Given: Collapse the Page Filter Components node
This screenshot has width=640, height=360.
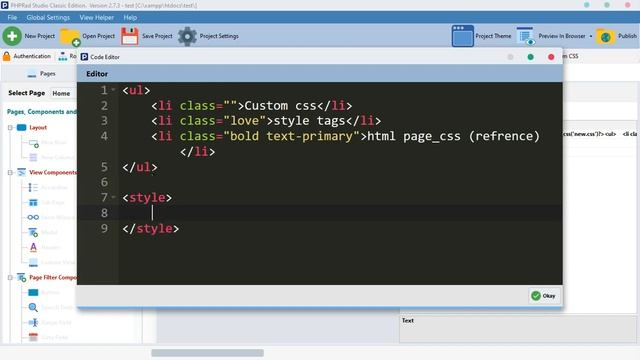Looking at the screenshot, I should [10, 278].
